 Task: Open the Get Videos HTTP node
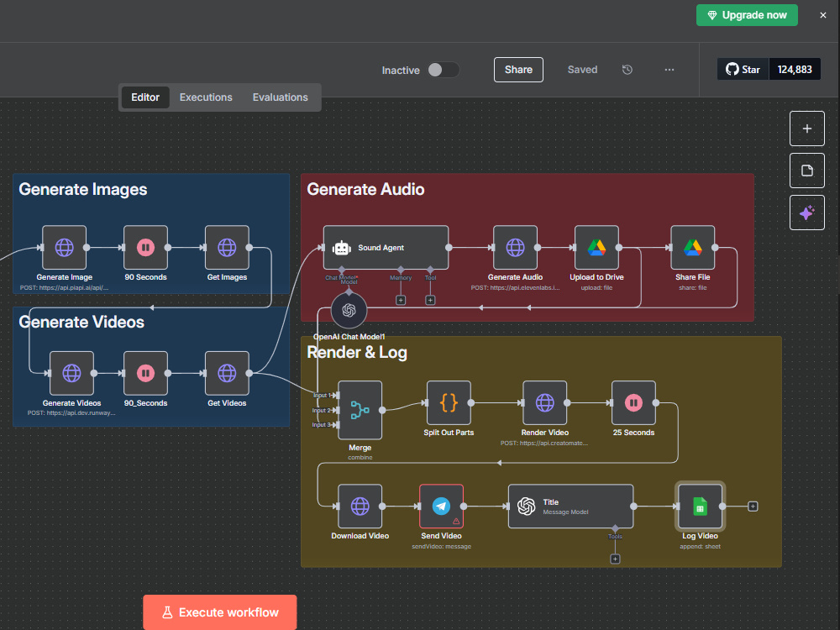coord(227,374)
